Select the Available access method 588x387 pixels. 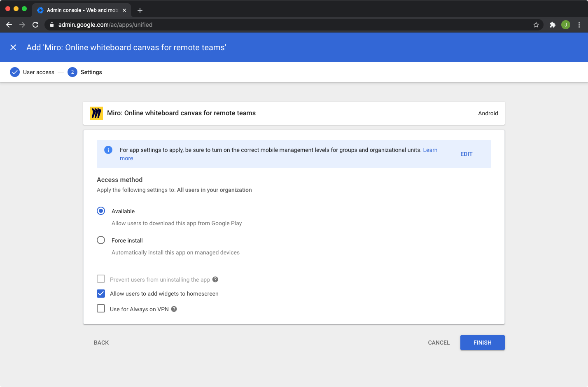[101, 211]
